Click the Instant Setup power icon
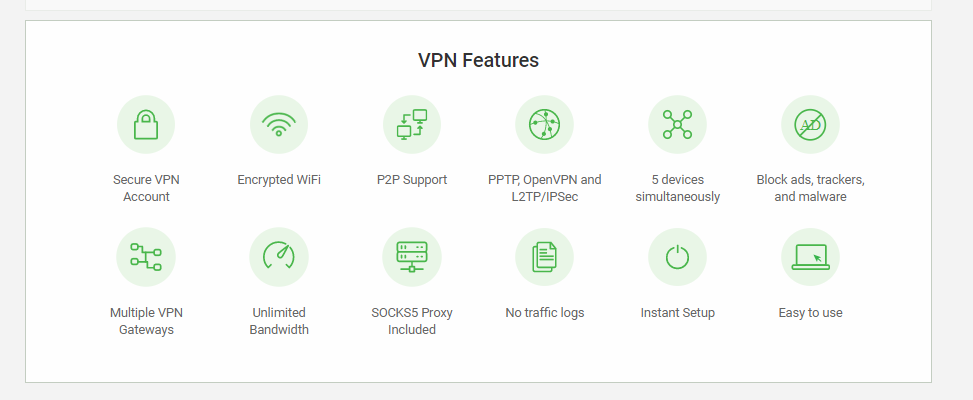Viewport: 973px width, 400px height. 677,257
